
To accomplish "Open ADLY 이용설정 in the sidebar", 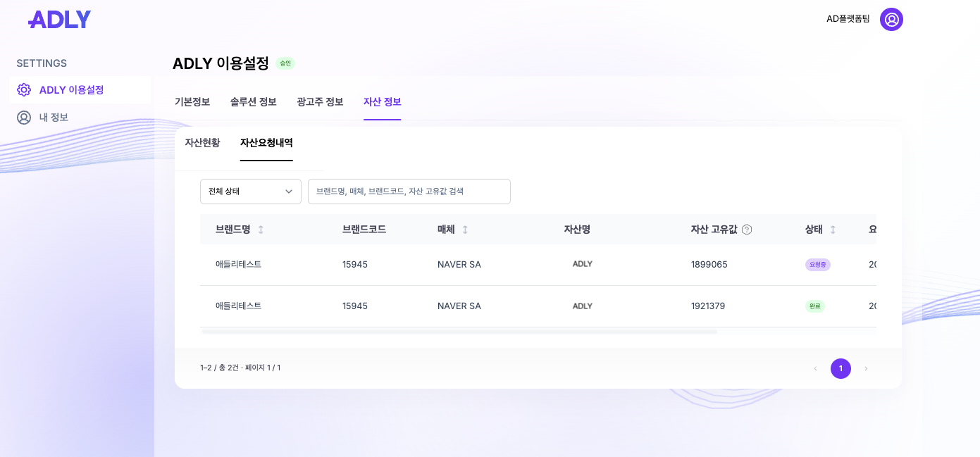I will pos(80,90).
